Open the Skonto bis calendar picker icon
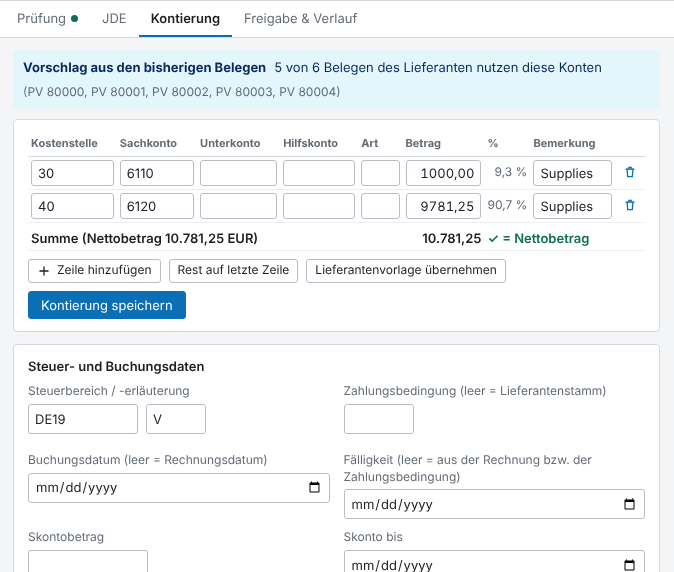 [x=629, y=565]
